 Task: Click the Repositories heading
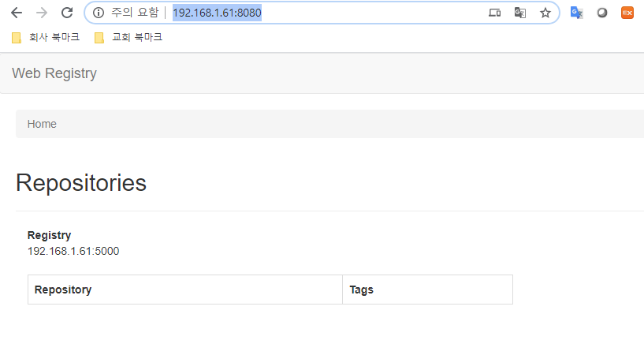point(81,183)
